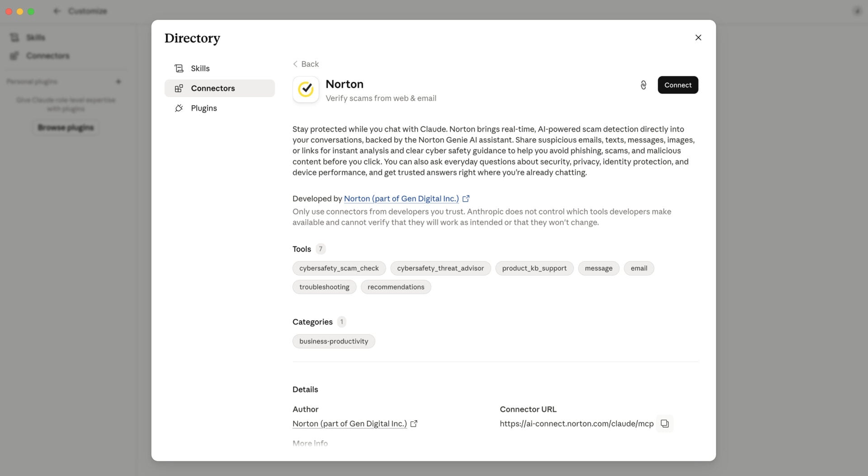Copy the Connector URL with copy icon
The image size is (868, 476).
point(665,424)
